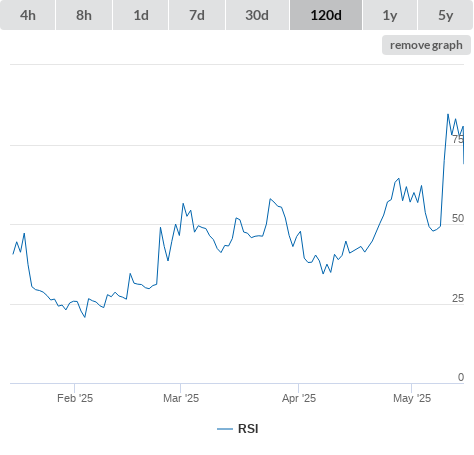Viewport: 474px width, 455px height.
Task: Click the active 120d range tab
Action: tap(326, 15)
